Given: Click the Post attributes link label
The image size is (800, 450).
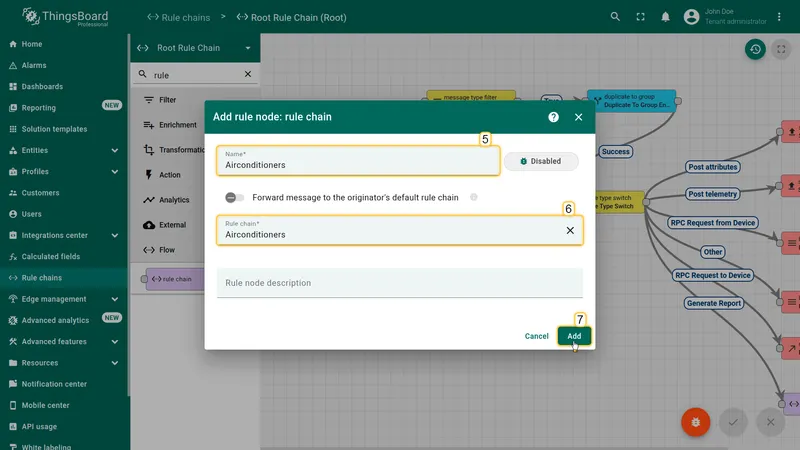Looking at the screenshot, I should [x=713, y=167].
